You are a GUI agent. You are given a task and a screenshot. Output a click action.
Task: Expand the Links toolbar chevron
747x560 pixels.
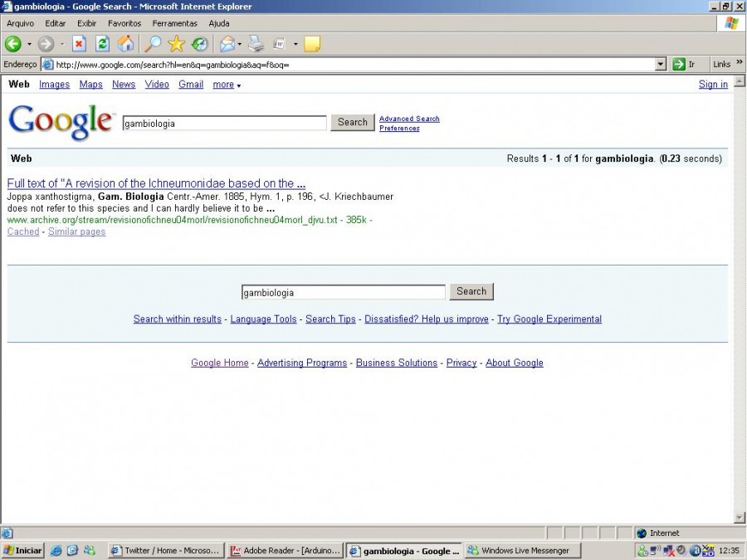740,62
